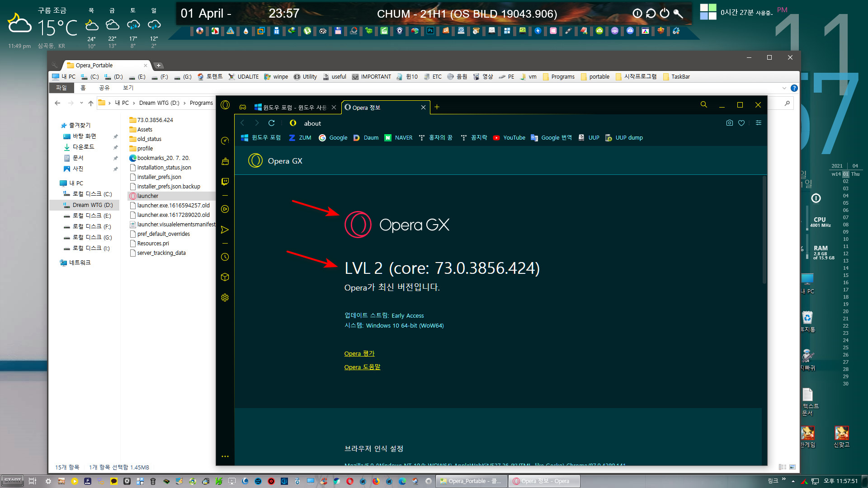868x488 pixels.
Task: Open UUP dump bookmark
Action: (x=624, y=138)
